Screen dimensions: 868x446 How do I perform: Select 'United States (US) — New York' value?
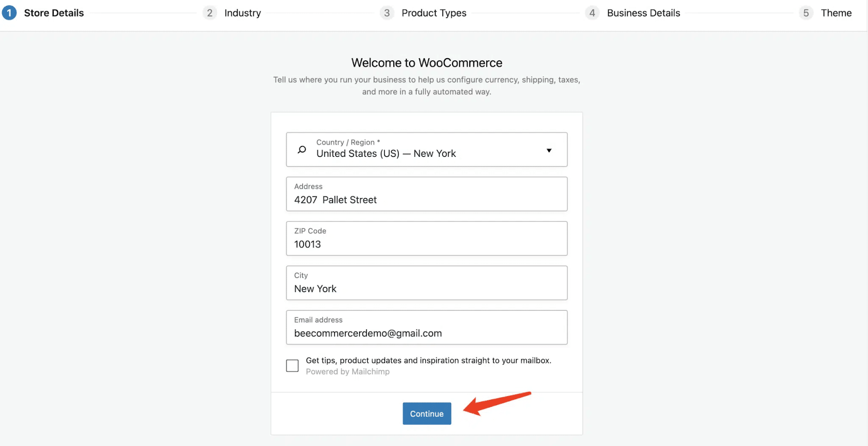pos(386,154)
